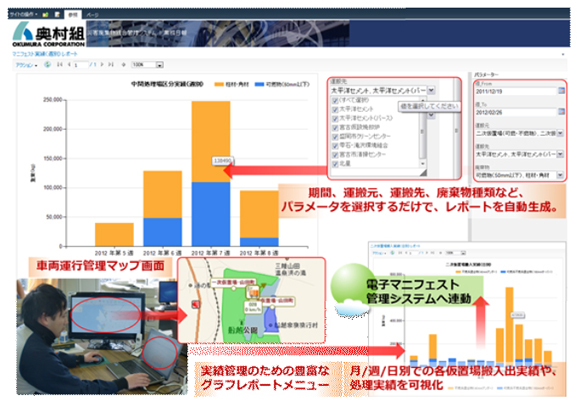Viewport: 580px width, 400px height.
Task: Open the 100% zoom dropdown
Action: tap(159, 65)
